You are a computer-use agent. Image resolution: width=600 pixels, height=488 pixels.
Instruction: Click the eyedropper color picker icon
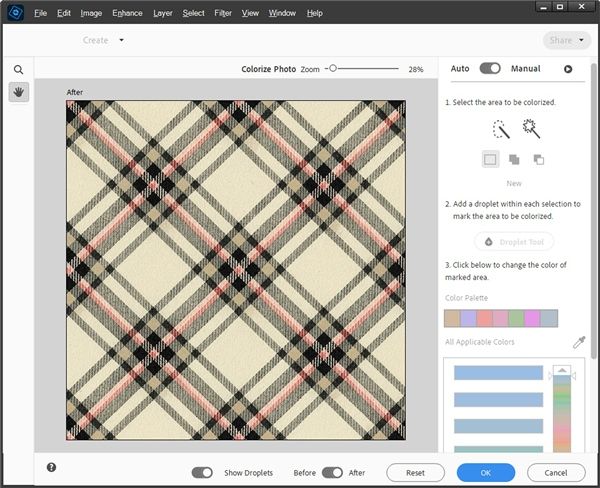[x=579, y=342]
